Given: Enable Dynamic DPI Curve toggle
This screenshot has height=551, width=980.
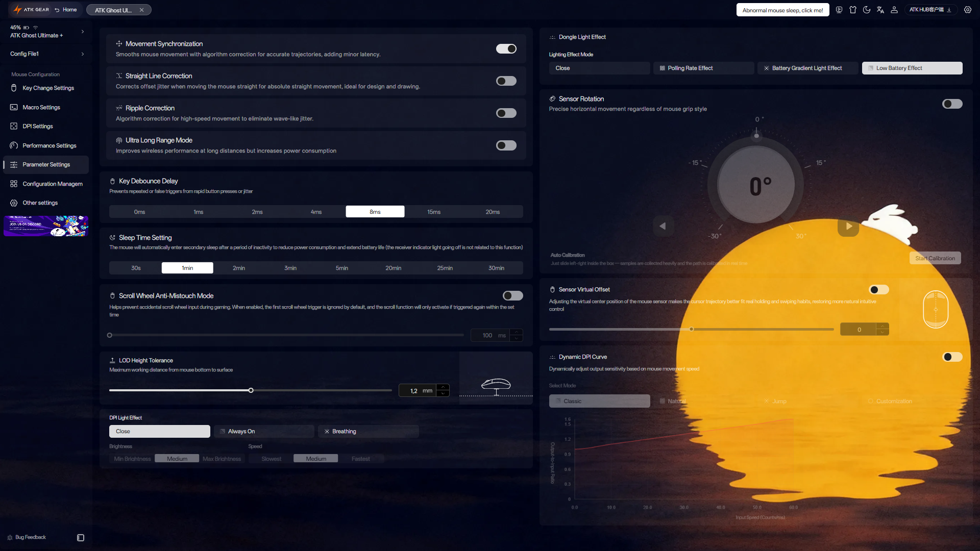Looking at the screenshot, I should [952, 357].
